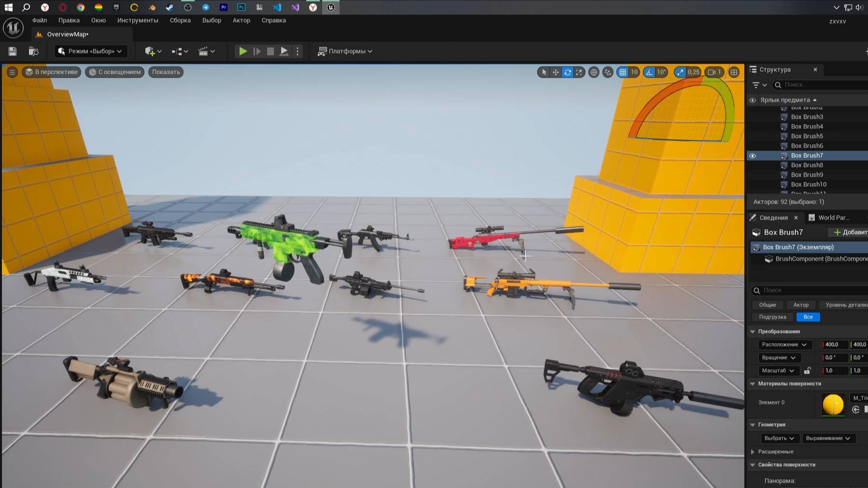Toggle visibility of Box Brush7
The height and width of the screenshot is (488, 868).
pos(754,155)
